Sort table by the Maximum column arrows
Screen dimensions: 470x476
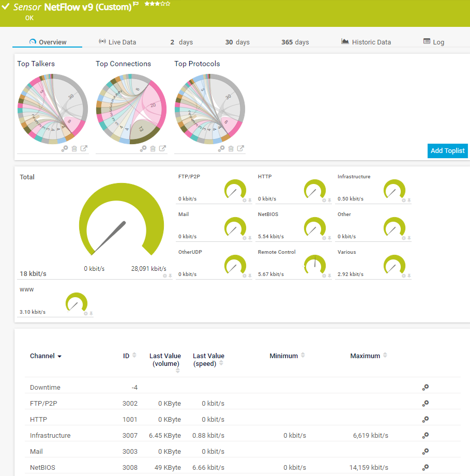tap(385, 356)
